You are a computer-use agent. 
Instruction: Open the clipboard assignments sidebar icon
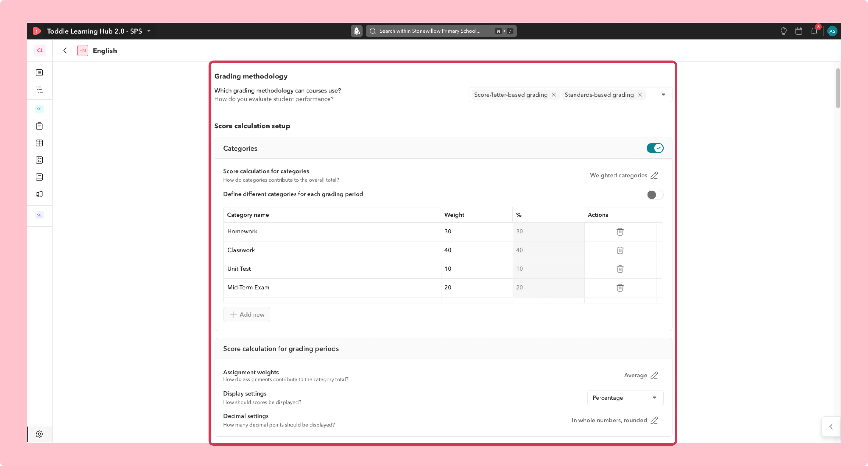pos(39,126)
